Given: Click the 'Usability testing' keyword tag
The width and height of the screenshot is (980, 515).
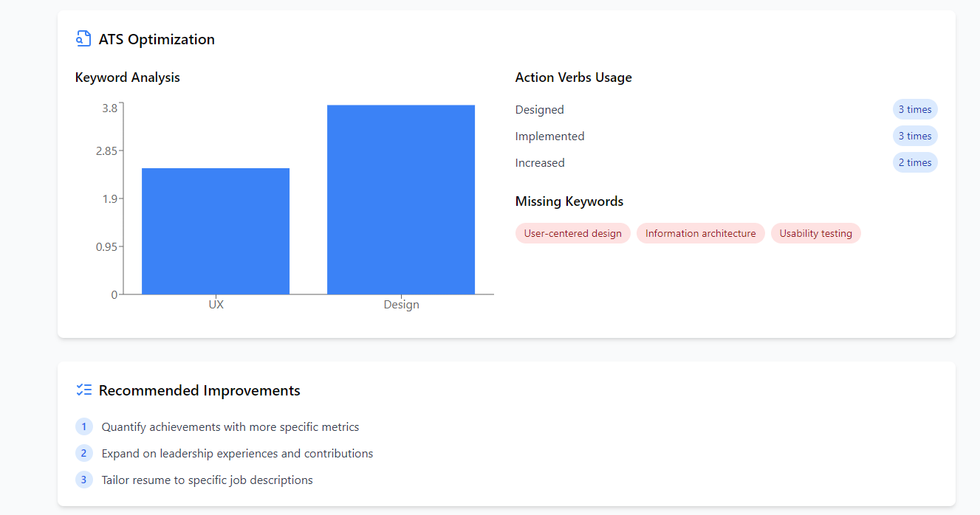Looking at the screenshot, I should coord(816,233).
